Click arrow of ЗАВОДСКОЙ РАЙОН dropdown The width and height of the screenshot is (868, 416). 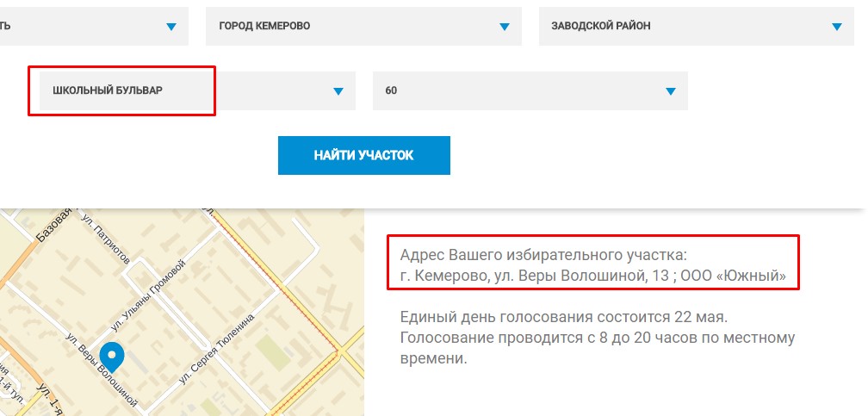836,27
